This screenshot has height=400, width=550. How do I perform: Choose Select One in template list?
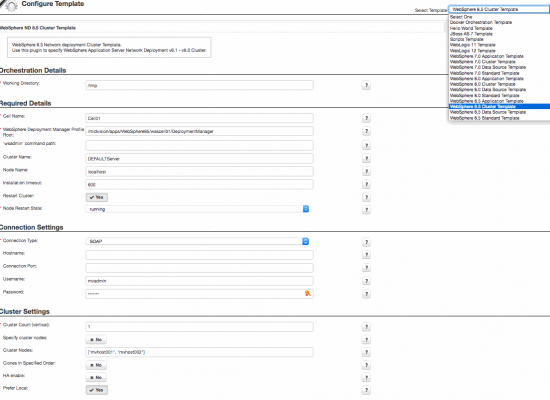pos(499,17)
